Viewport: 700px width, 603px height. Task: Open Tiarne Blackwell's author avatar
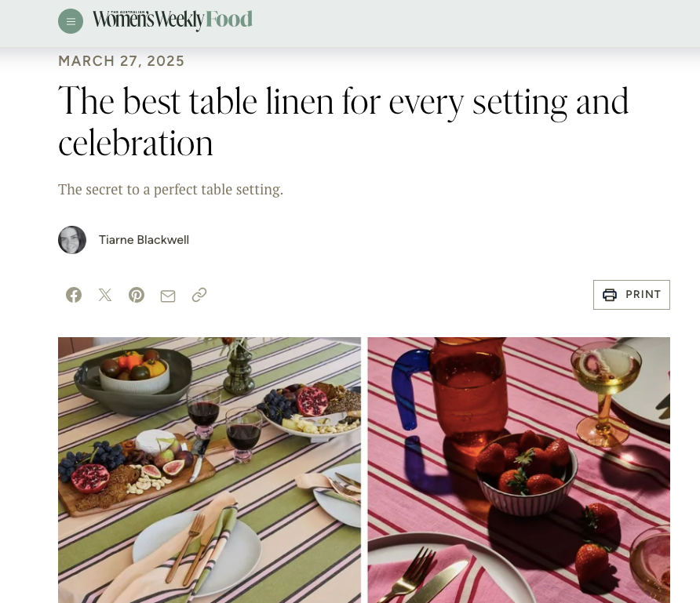click(x=72, y=240)
